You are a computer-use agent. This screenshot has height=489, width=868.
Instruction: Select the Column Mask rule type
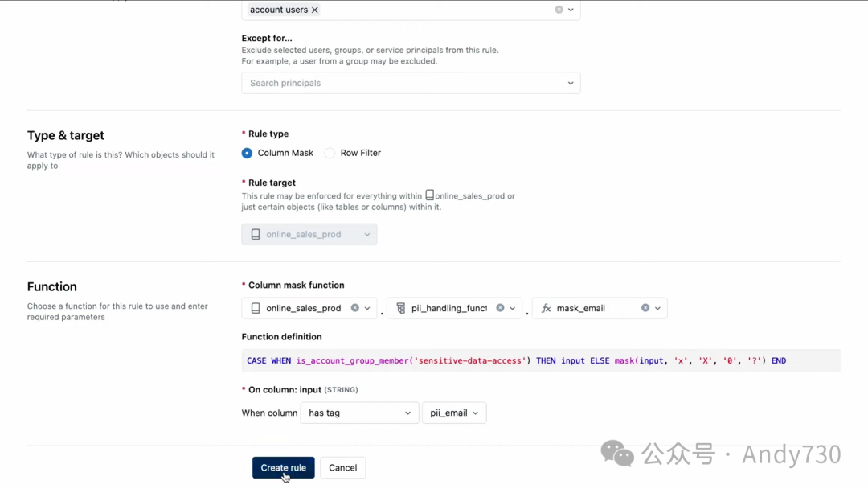(x=248, y=153)
